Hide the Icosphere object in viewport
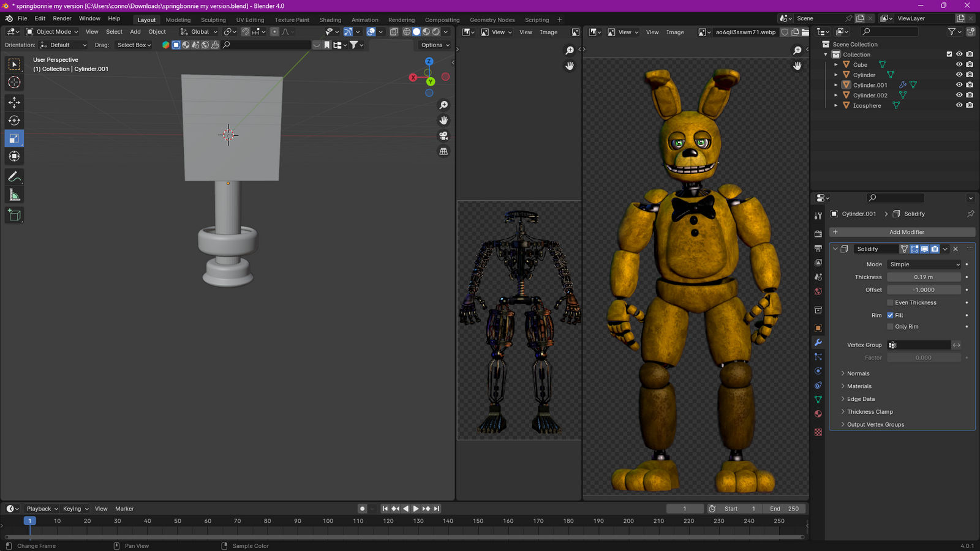This screenshot has width=980, height=551. pos(959,105)
